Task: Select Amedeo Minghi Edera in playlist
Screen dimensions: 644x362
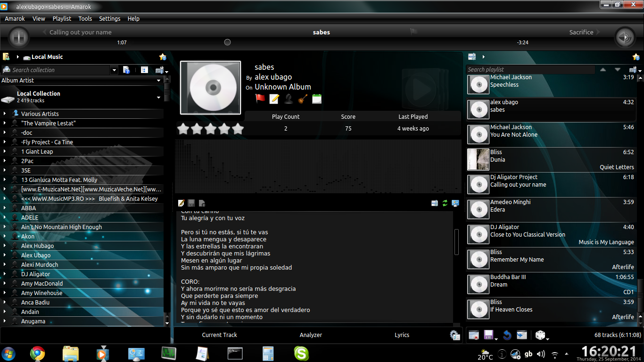Action: tap(551, 209)
